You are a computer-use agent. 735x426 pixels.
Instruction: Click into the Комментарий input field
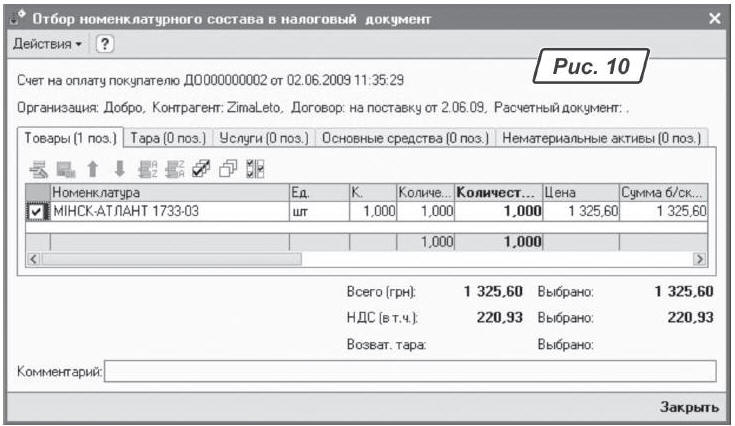tap(410, 372)
